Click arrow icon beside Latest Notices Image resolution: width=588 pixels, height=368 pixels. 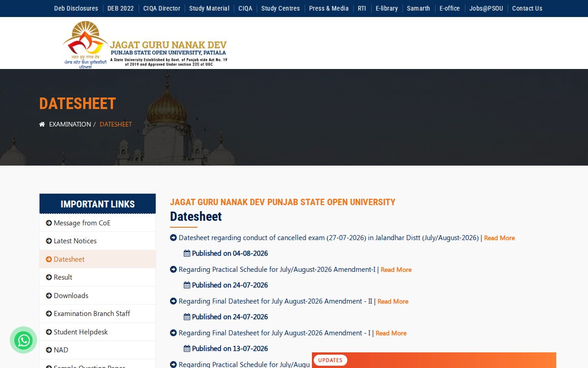click(x=49, y=241)
